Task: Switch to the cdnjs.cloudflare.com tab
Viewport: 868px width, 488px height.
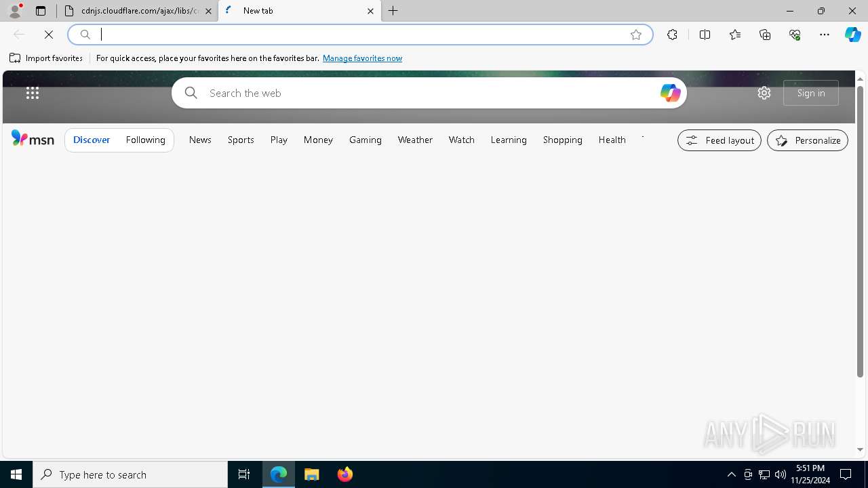Action: tap(138, 11)
